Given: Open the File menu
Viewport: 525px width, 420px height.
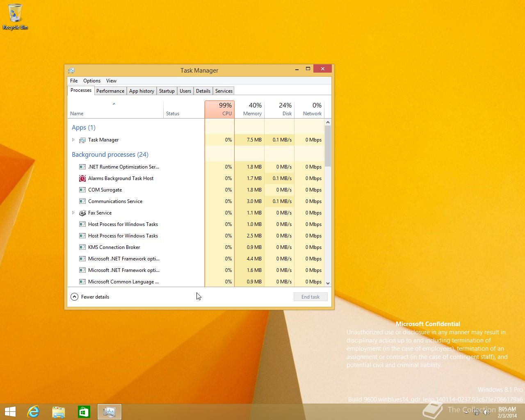Looking at the screenshot, I should pyautogui.click(x=74, y=81).
